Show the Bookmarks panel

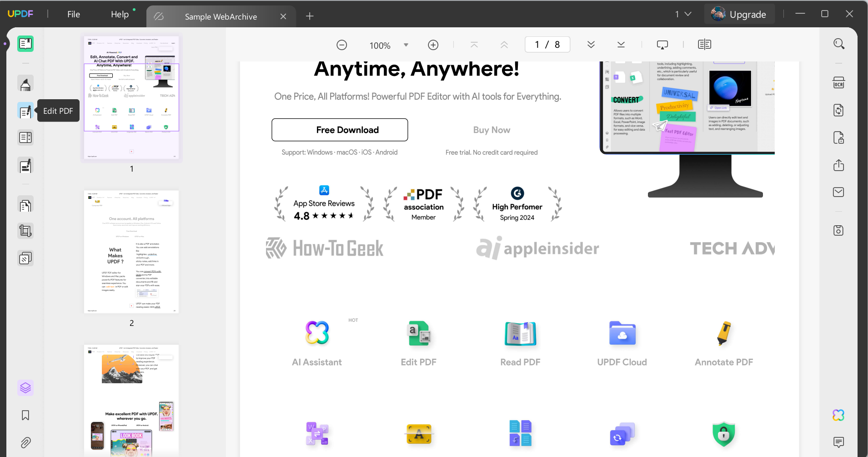(x=25, y=415)
